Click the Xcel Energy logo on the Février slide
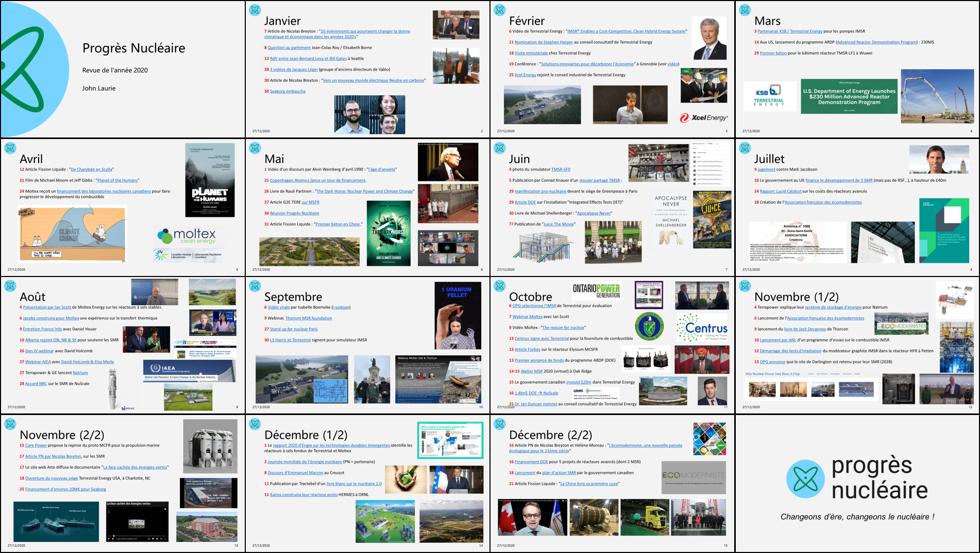 pyautogui.click(x=703, y=118)
